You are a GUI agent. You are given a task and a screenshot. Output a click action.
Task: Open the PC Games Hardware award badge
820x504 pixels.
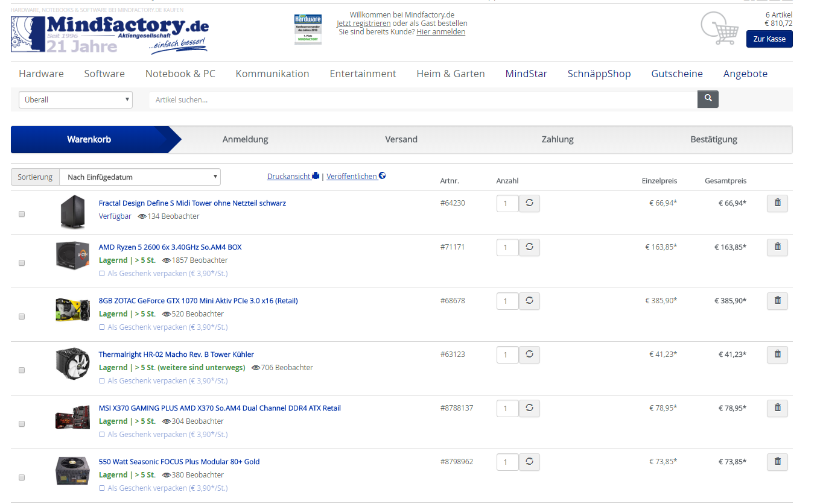(x=308, y=29)
